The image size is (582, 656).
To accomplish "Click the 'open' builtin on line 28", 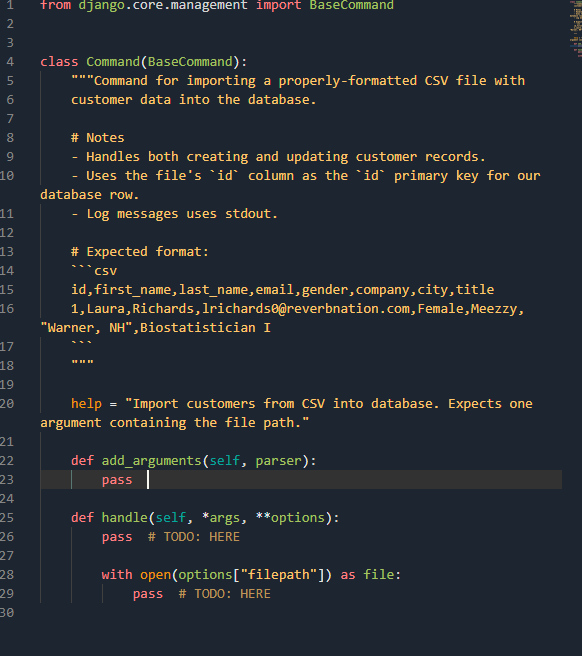I will point(155,575).
